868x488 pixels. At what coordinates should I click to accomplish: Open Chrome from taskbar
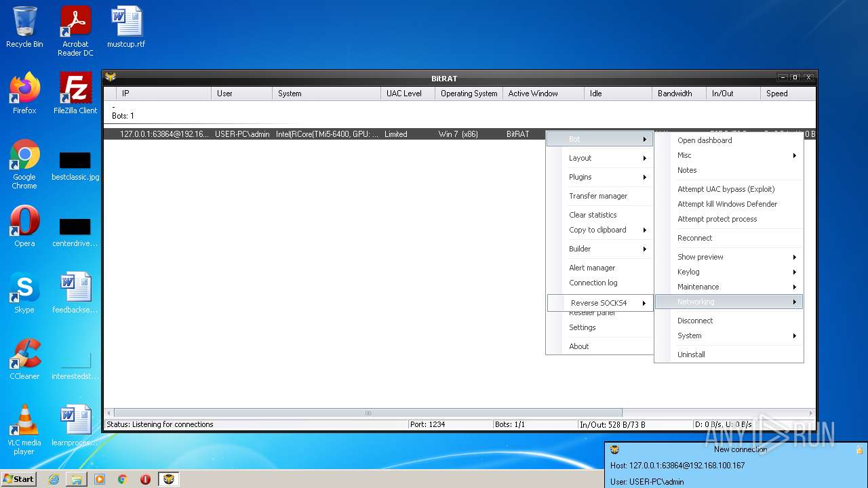pos(123,479)
